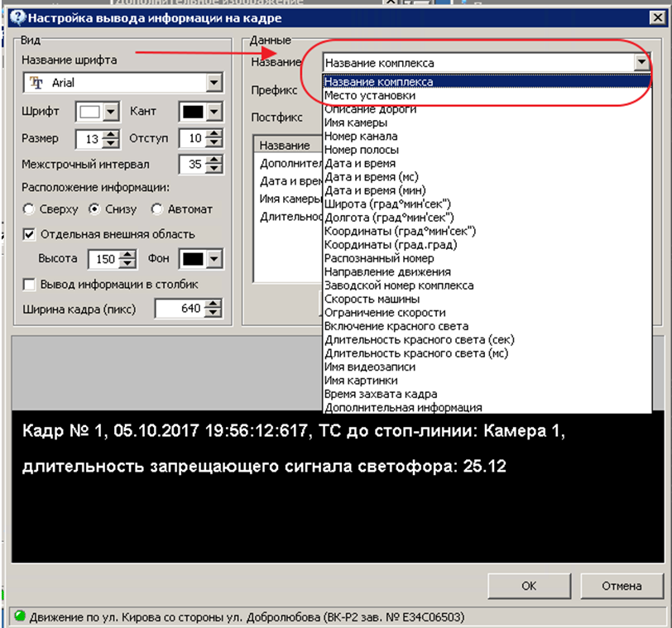Click the green status indicator icon
672x628 pixels.
click(18, 616)
